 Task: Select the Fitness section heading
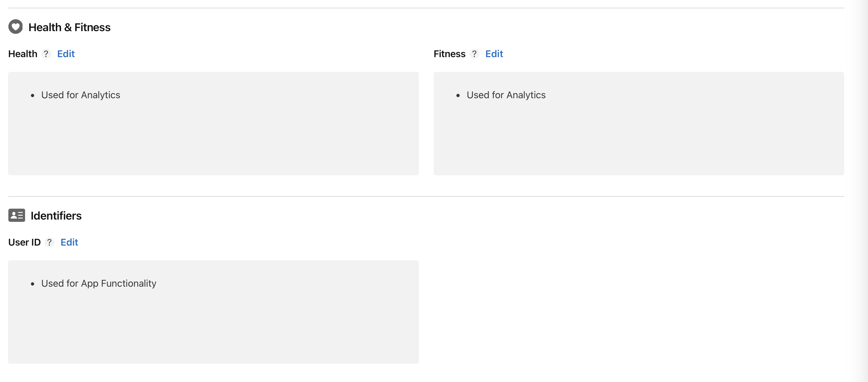pyautogui.click(x=449, y=54)
